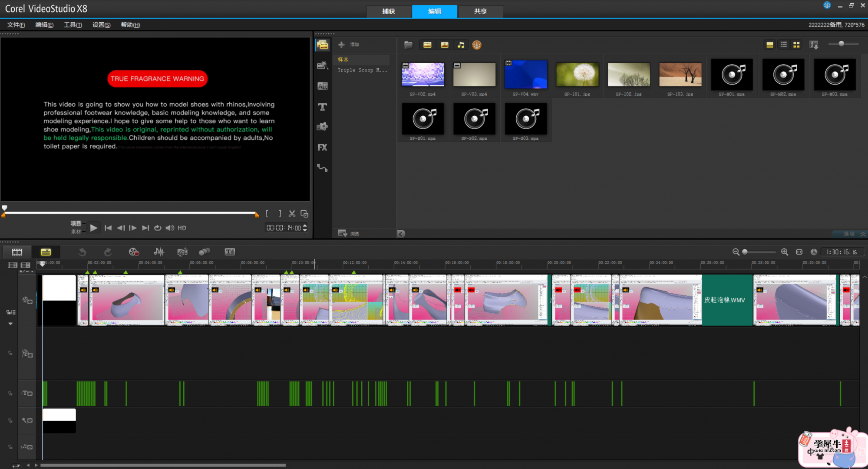Toggle show videos filter in library

(427, 45)
